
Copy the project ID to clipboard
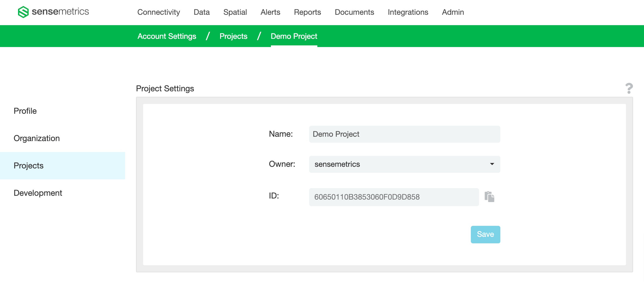pos(489,197)
